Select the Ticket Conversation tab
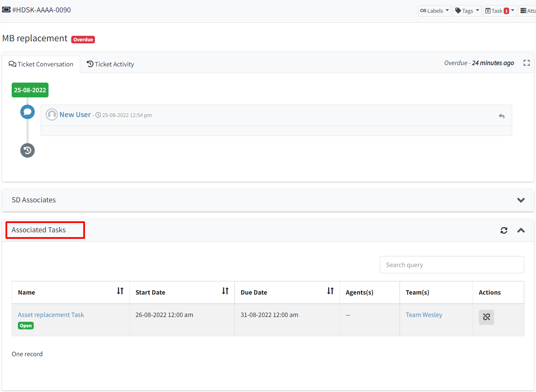 coord(41,64)
